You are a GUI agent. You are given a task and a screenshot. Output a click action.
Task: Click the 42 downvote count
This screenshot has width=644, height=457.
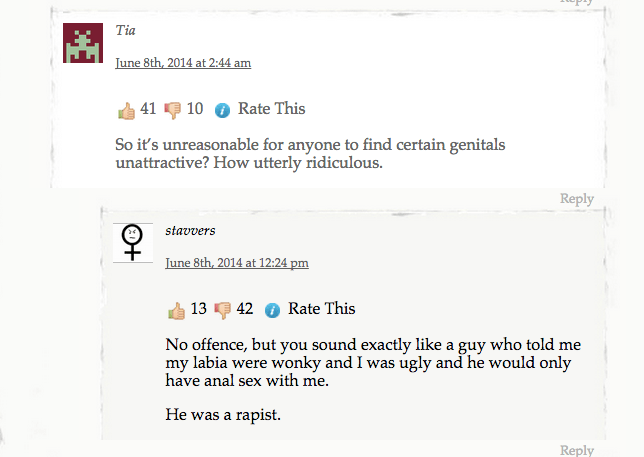pos(244,309)
